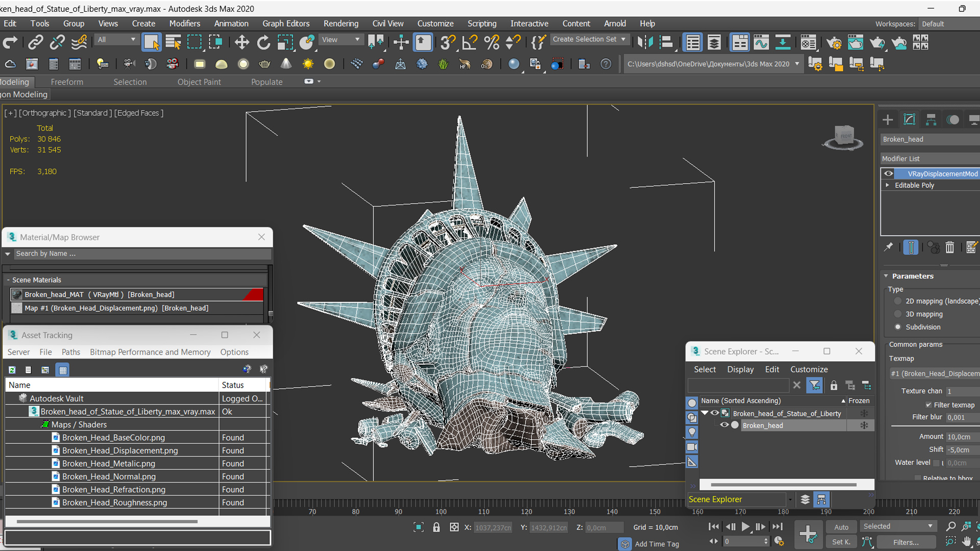Toggle Angle Snap tool
This screenshot has width=980, height=551.
pos(469,42)
